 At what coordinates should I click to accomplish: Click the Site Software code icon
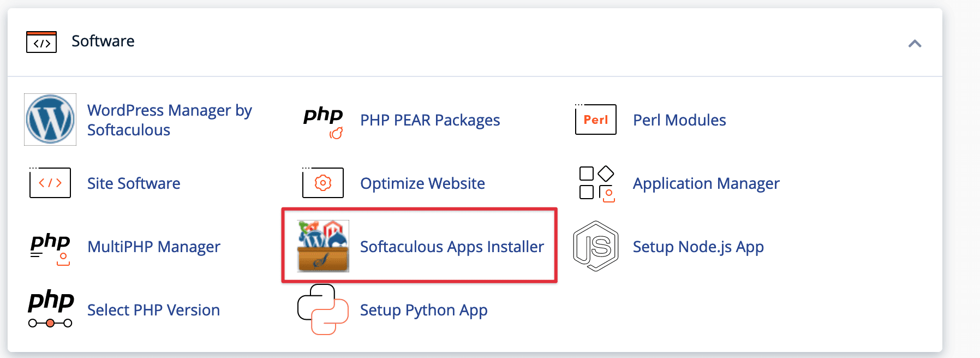pos(50,183)
